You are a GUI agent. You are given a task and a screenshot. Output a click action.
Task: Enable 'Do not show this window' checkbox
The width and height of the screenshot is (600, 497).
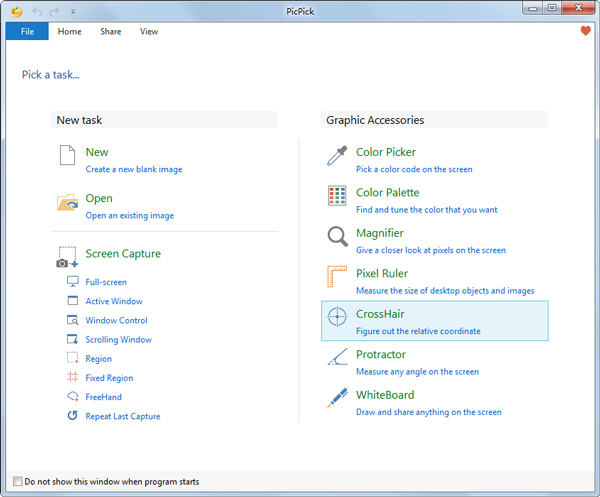point(18,481)
